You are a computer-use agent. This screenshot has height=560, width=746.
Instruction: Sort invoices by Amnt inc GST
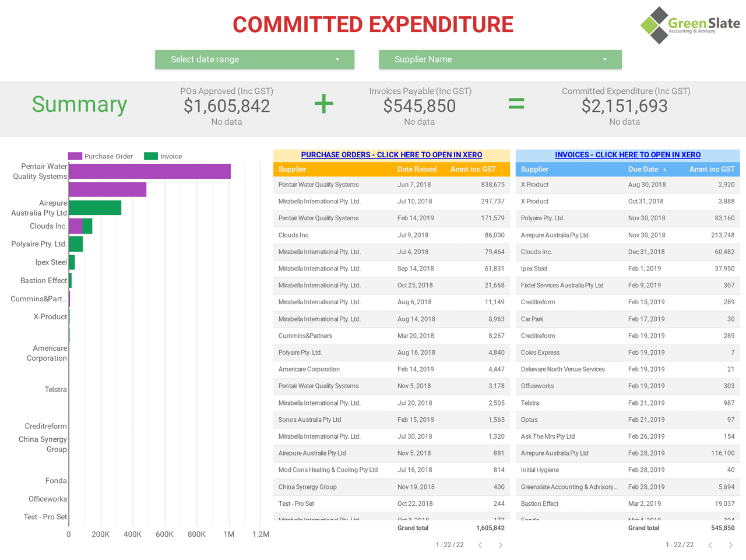click(x=712, y=169)
